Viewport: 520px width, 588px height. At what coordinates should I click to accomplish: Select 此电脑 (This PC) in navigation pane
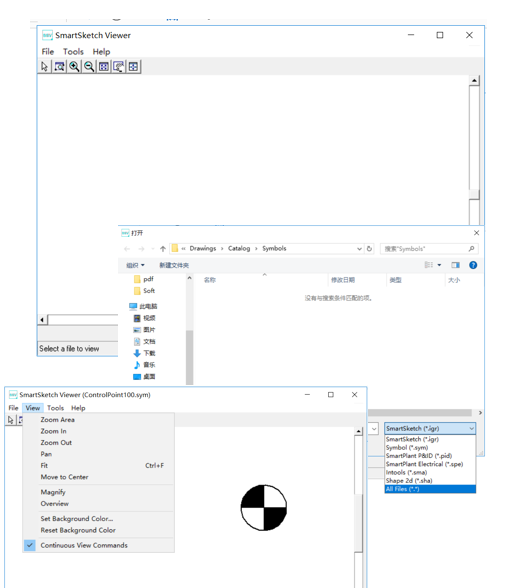point(143,306)
